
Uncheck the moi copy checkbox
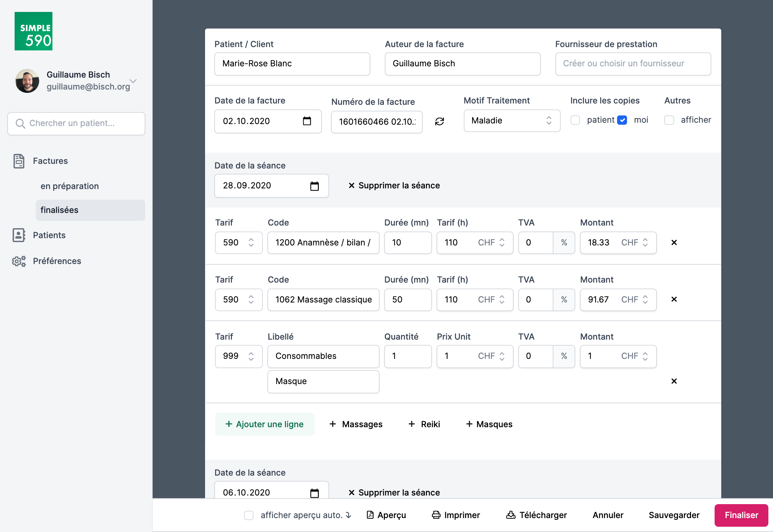click(x=622, y=120)
